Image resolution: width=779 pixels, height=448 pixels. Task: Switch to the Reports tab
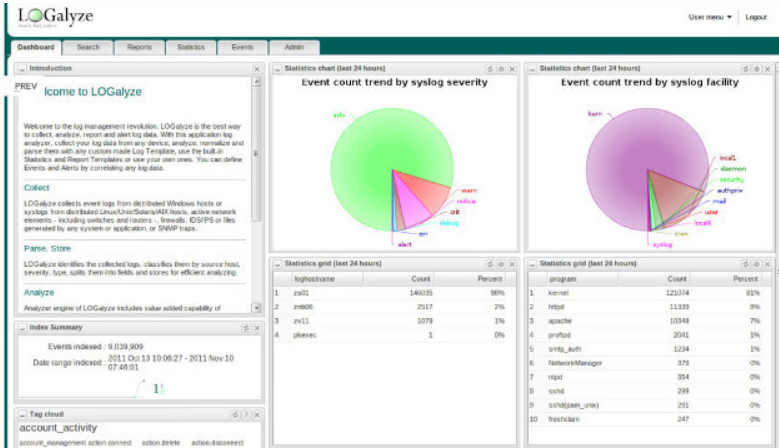140,47
